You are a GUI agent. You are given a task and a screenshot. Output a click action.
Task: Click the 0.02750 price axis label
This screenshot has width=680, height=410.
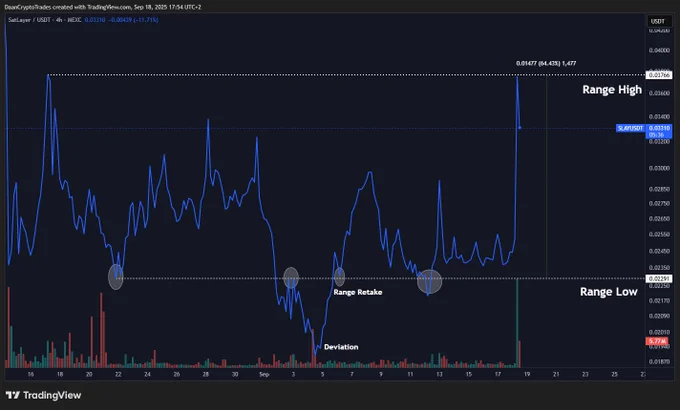(x=659, y=203)
